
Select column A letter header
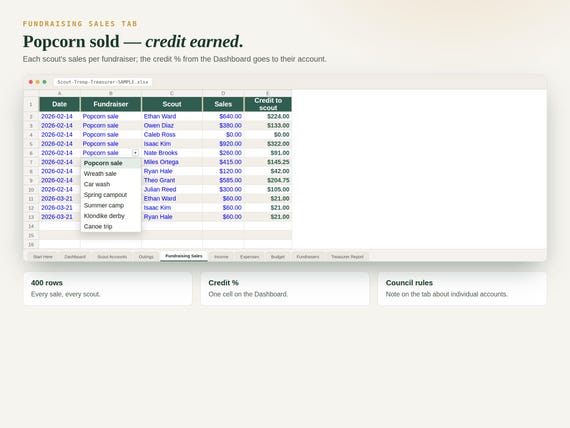pyautogui.click(x=60, y=93)
